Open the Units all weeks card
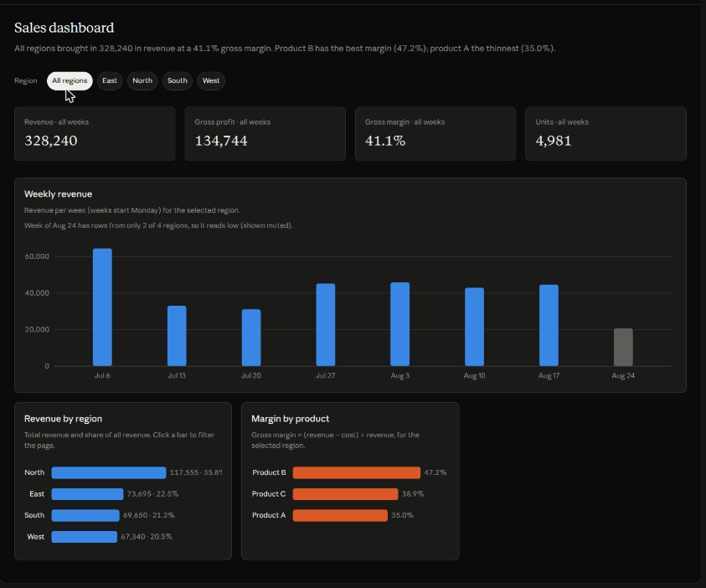This screenshot has width=706, height=588. click(x=606, y=134)
